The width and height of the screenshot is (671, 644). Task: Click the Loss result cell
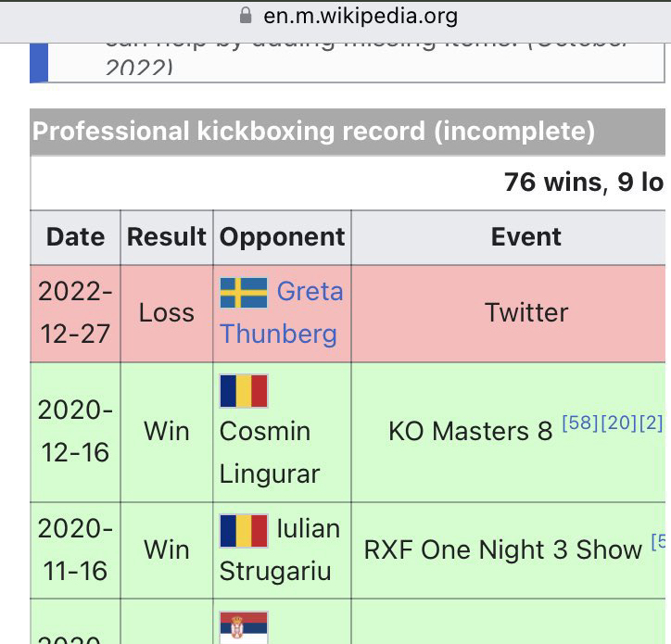(x=166, y=313)
